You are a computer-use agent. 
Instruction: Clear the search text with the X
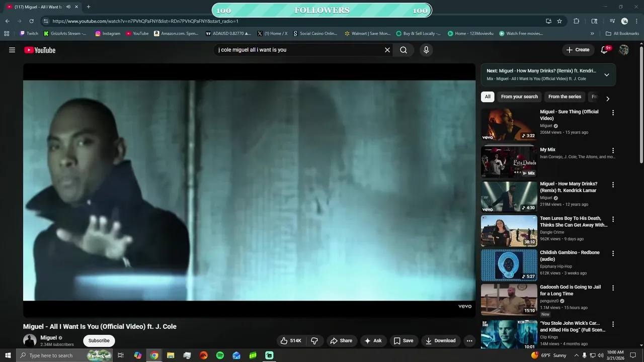tap(387, 50)
